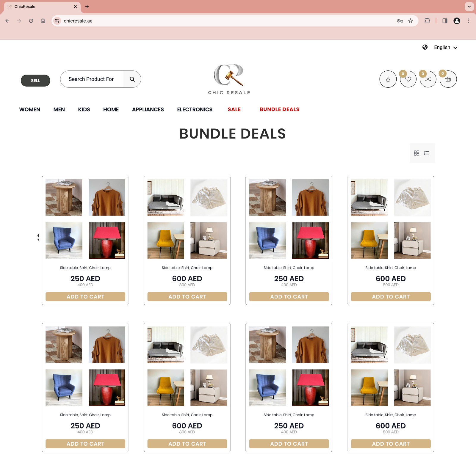Open the compare shuffle icon
The image size is (476, 465).
(x=428, y=79)
